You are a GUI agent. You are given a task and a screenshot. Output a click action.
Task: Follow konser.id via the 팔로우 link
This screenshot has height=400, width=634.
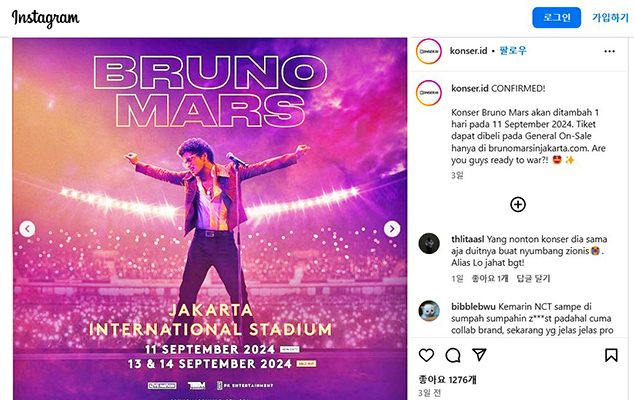513,50
